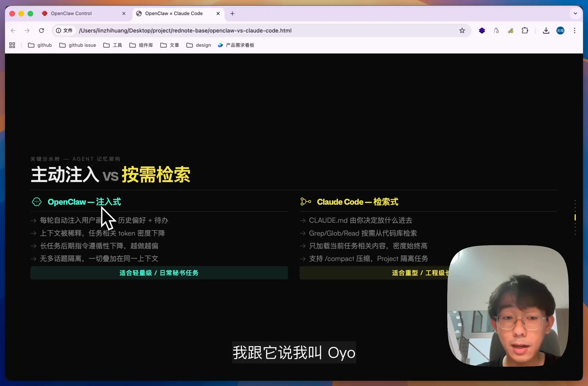Click the 适合轻量级 / 日常秘书任务 banner
Screen dimensions: 588x386
[159, 273]
